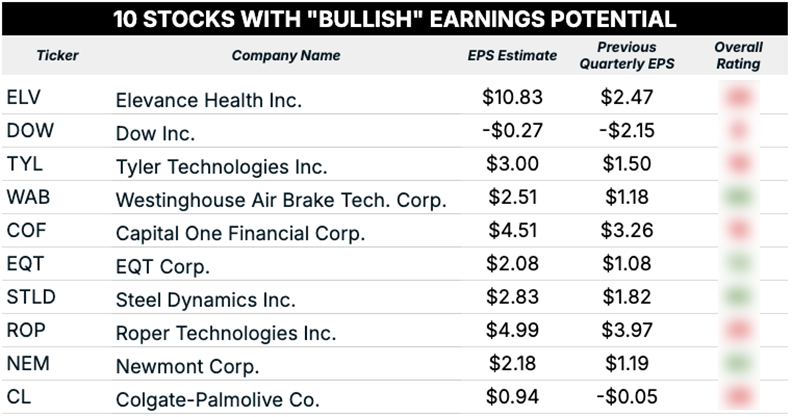Image resolution: width=792 pixels, height=417 pixels.
Task: Click the green rating swatch for Newmont Corp.
Action: (739, 363)
